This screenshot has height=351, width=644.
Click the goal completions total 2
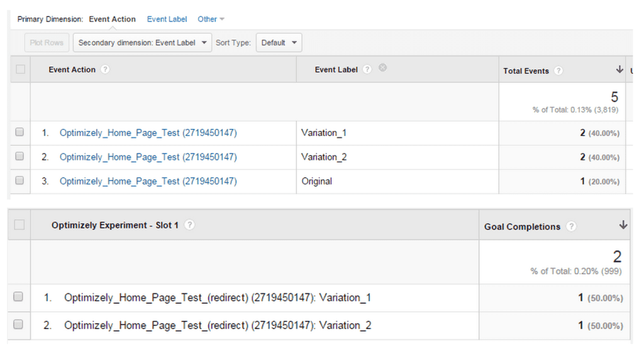618,257
